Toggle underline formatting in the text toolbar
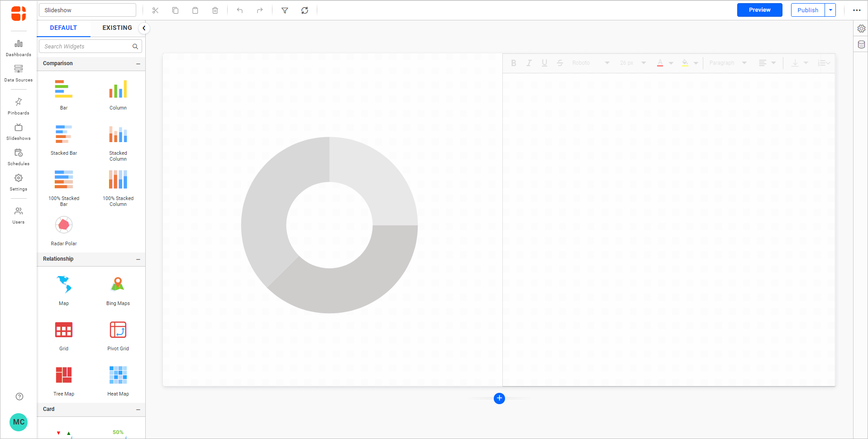868x439 pixels. tap(544, 63)
